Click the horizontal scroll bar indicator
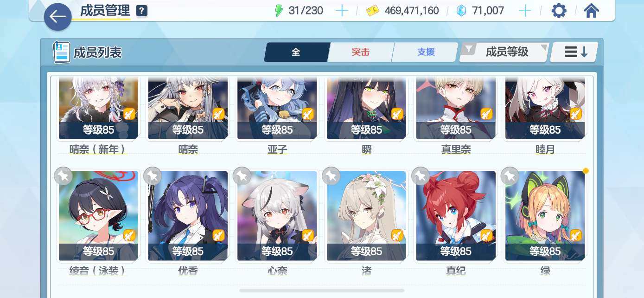644x298 pixels. [322, 291]
